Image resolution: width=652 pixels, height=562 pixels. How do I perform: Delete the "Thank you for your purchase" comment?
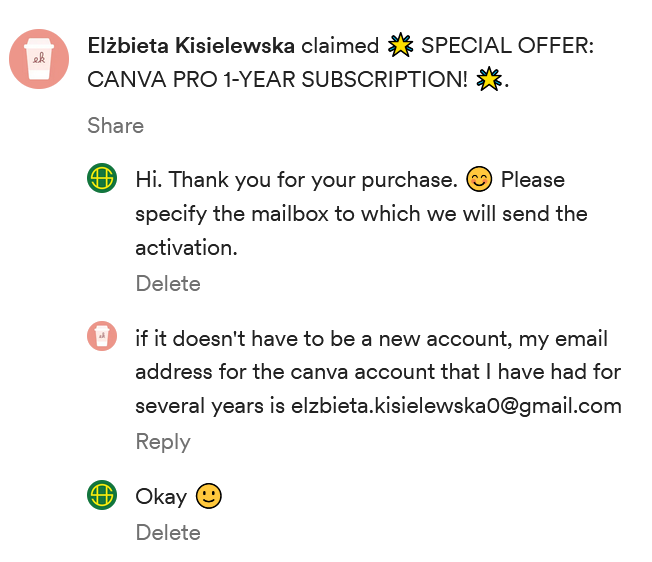click(x=168, y=283)
